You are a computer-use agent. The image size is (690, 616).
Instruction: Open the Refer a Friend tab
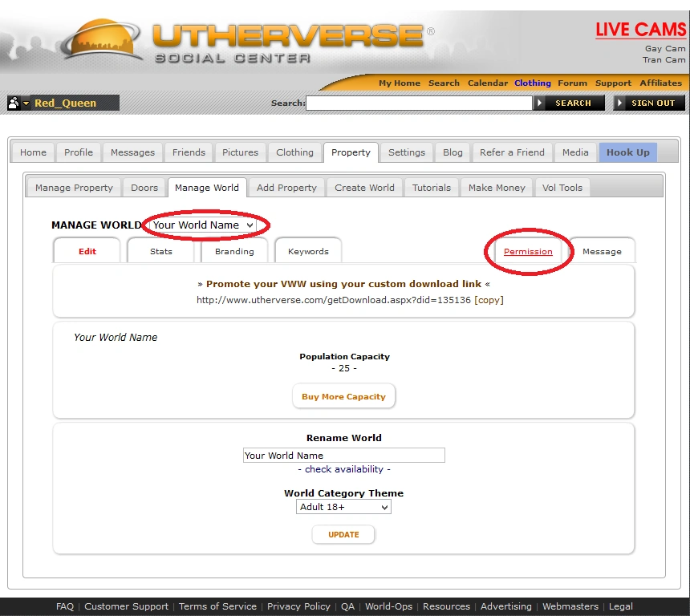pos(512,152)
